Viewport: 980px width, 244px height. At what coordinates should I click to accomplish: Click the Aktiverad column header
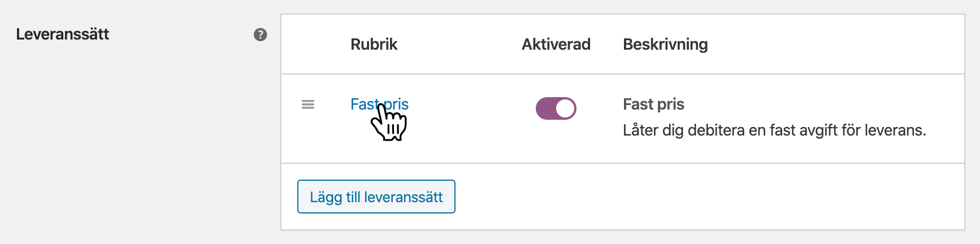coord(556,45)
